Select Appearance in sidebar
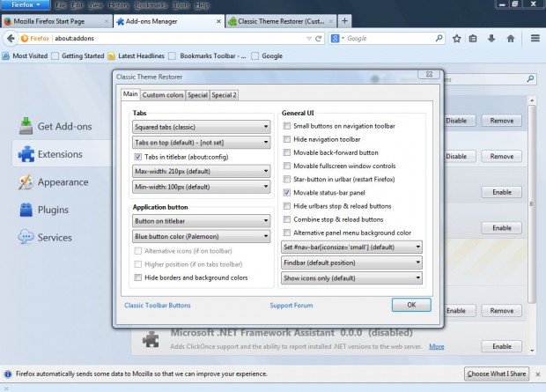 tap(54, 181)
